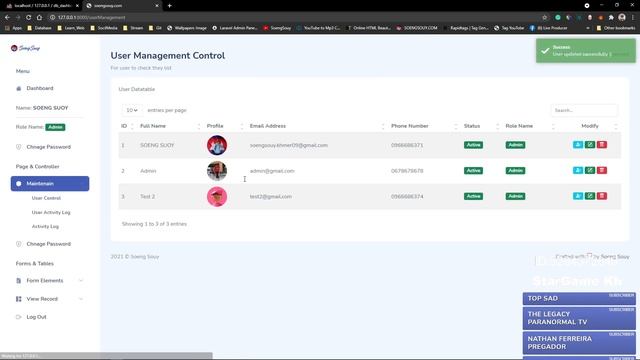Open the upper Change Password sidebar link

[48, 147]
